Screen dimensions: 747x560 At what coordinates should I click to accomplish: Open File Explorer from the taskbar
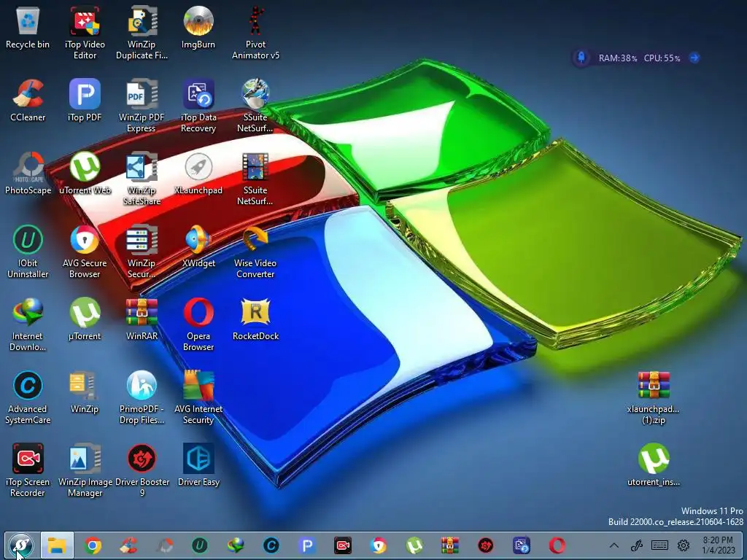pos(57,545)
